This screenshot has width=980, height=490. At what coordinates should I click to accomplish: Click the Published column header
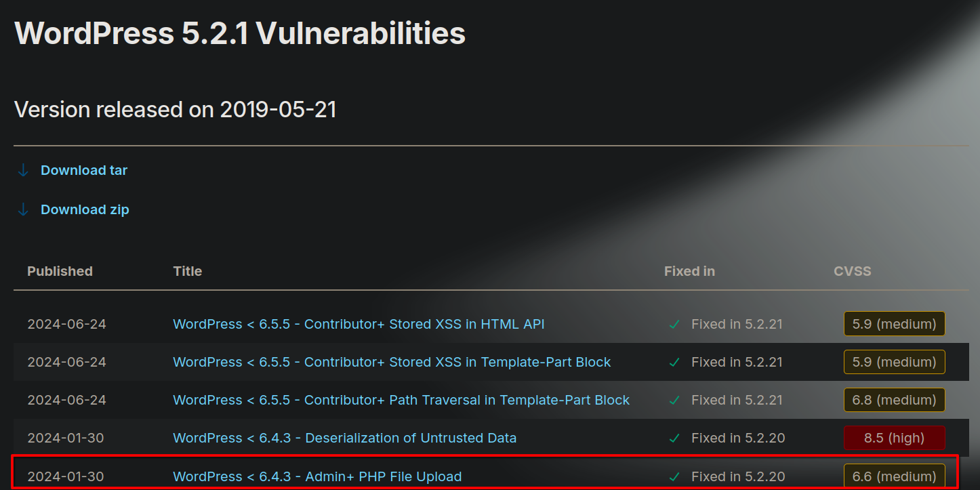click(60, 271)
